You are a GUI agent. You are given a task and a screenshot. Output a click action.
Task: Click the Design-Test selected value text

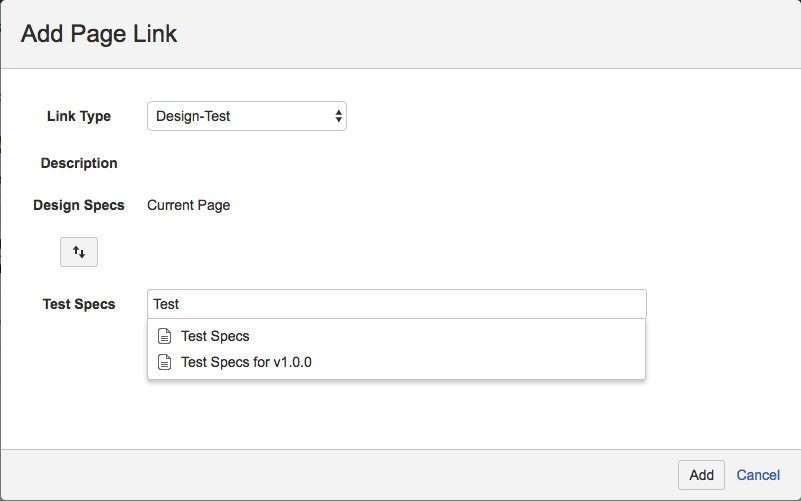(x=194, y=117)
